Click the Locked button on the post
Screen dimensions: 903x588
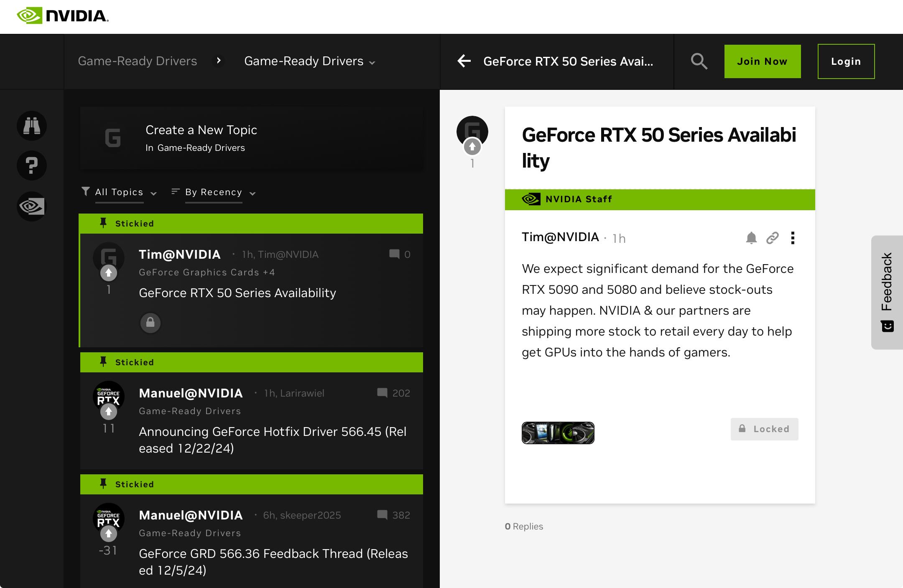tap(765, 429)
